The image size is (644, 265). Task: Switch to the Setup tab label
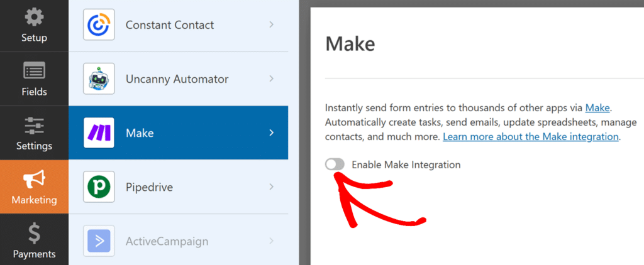click(34, 38)
